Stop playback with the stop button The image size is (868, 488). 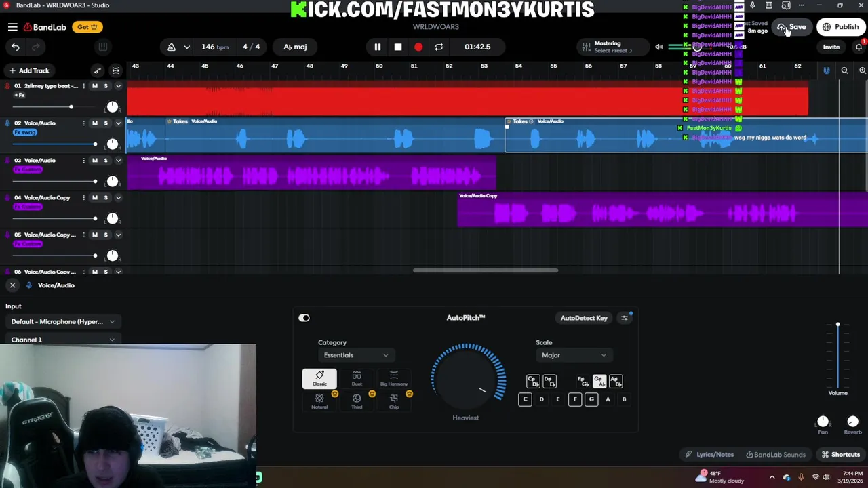pos(398,47)
